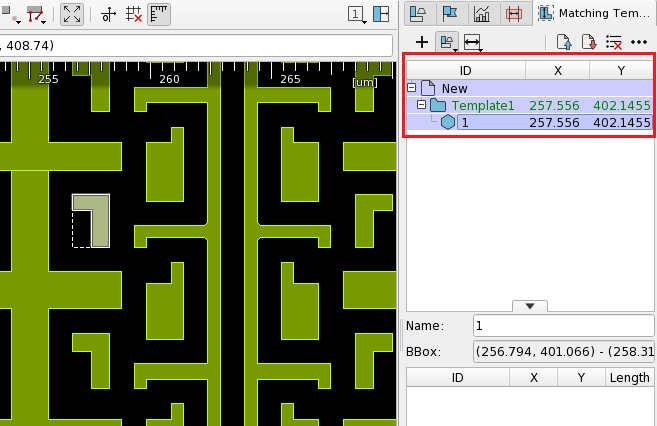Viewport: 657px width, 426px height.
Task: Select the Template1 folder row
Action: click(x=530, y=105)
